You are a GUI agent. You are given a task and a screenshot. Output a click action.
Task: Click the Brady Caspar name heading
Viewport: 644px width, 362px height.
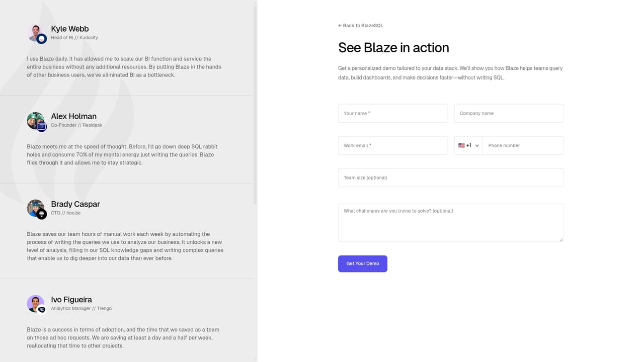[x=75, y=204]
